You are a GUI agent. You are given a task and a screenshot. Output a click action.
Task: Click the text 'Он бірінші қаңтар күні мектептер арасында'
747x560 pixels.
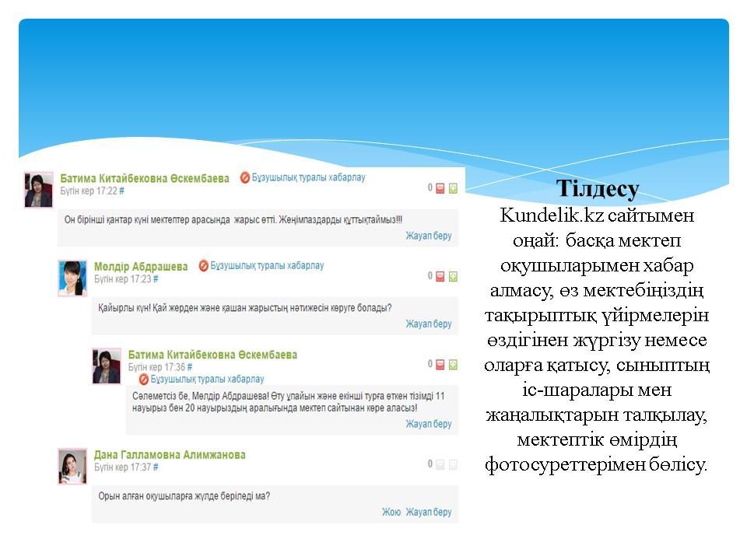tap(147, 220)
